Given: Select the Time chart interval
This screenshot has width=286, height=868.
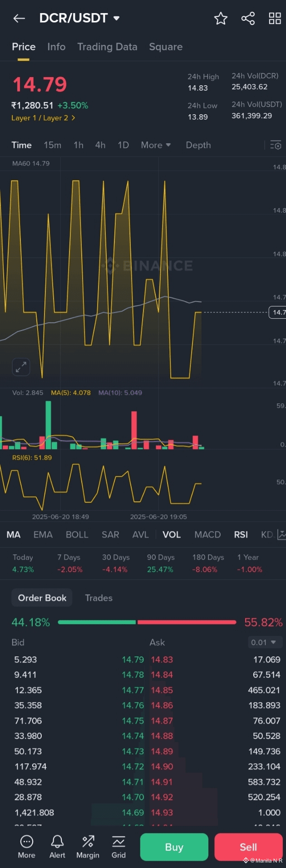Looking at the screenshot, I should click(x=21, y=145).
